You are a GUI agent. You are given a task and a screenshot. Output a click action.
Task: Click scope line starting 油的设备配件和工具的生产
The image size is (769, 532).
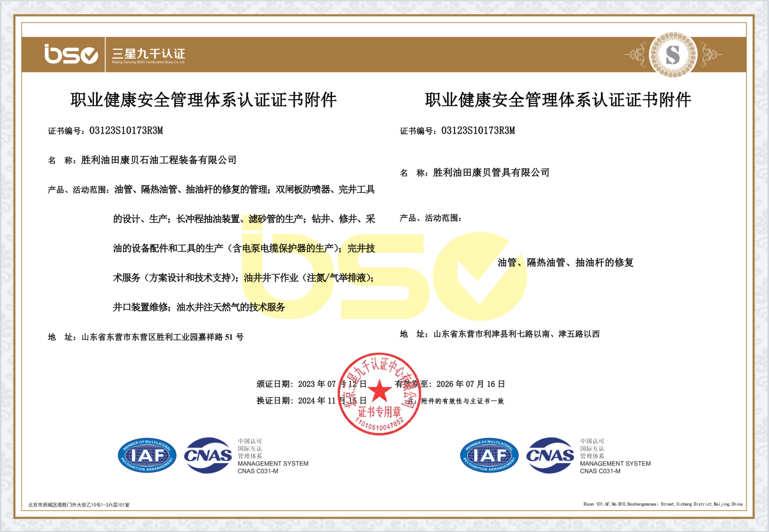click(244, 248)
